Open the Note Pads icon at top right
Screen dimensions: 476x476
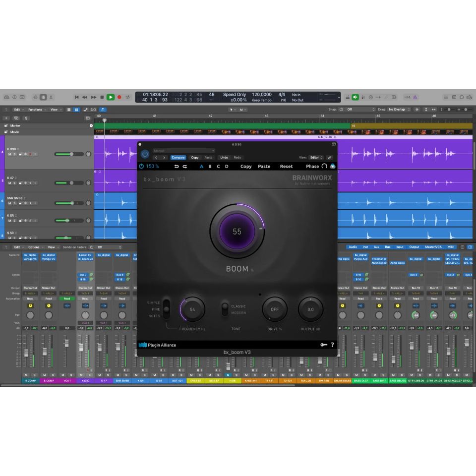tap(454, 97)
